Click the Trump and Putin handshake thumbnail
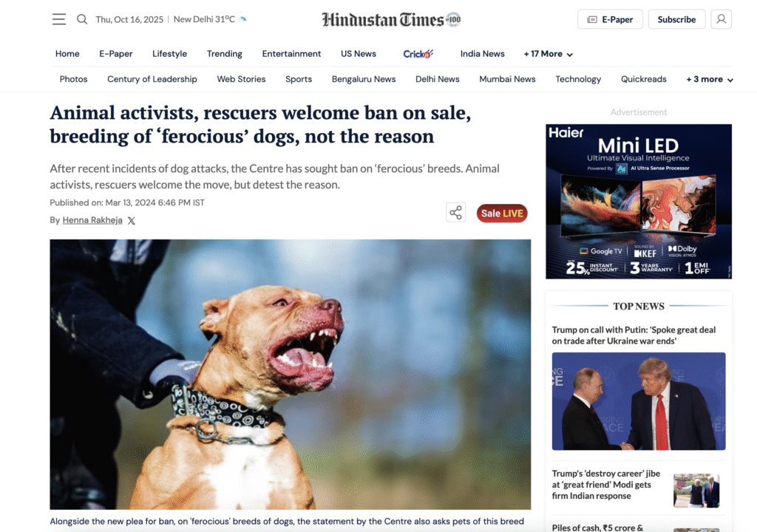Screen dimensions: 757x532 coord(639,401)
